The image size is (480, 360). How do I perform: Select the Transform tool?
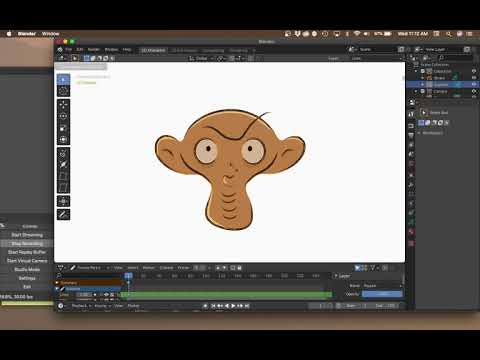point(63,139)
